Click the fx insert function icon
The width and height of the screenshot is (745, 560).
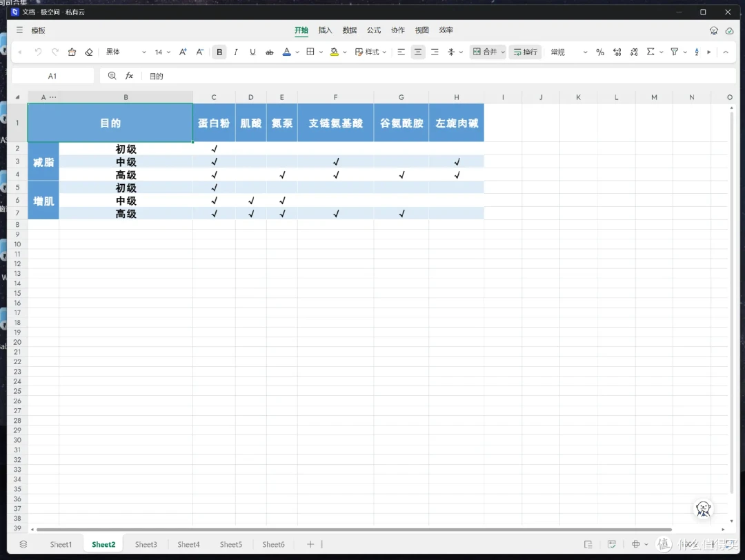pyautogui.click(x=129, y=76)
